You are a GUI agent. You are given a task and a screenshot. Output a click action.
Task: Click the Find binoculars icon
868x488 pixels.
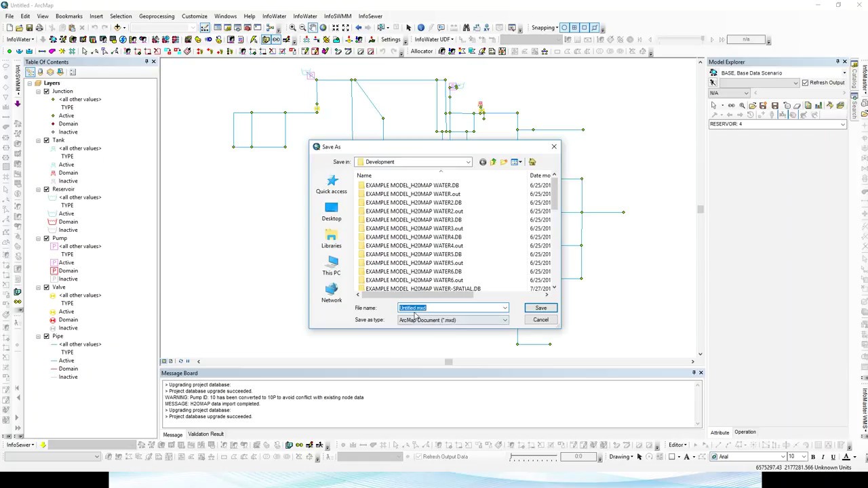[x=466, y=28]
